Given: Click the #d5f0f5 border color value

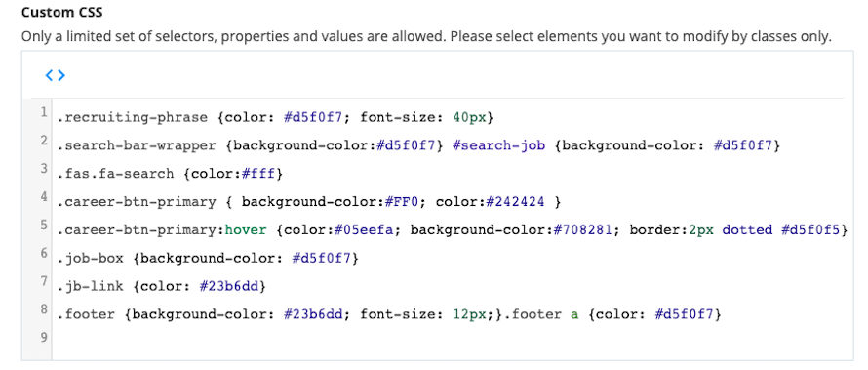Looking at the screenshot, I should (x=810, y=229).
